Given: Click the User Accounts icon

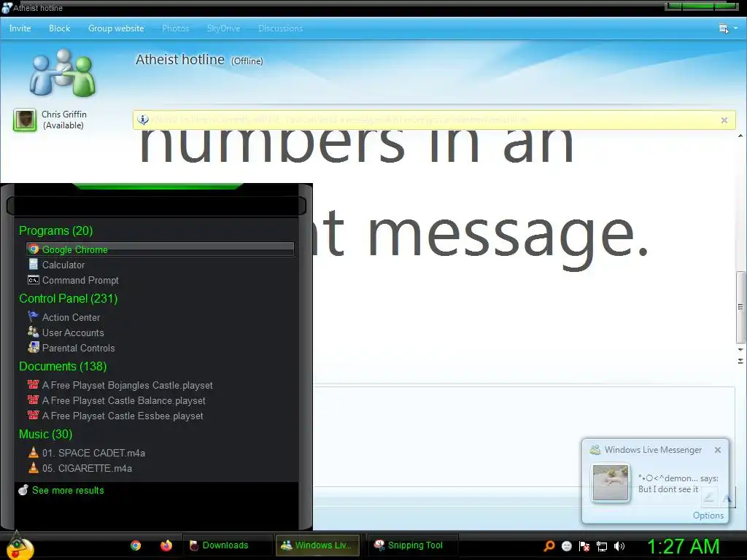Looking at the screenshot, I should 34,332.
